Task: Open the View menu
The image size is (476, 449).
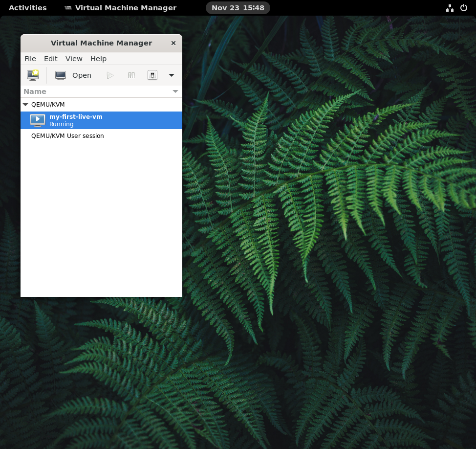Action: [74, 59]
